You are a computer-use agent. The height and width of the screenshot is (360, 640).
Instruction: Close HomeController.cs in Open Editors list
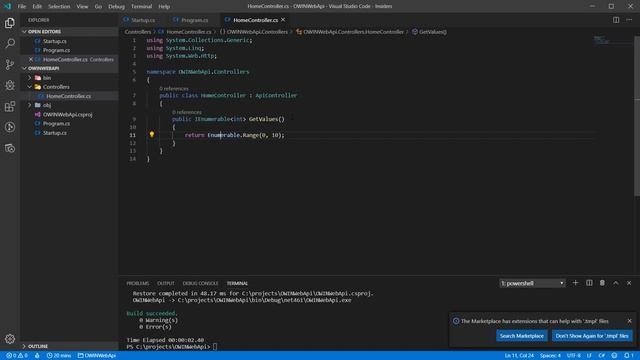[31, 59]
